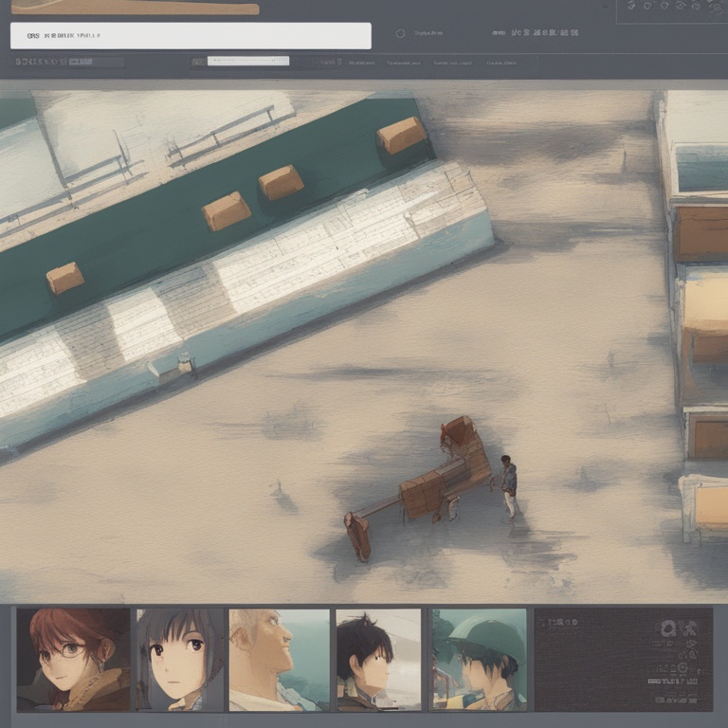Open the thumbnail of the person wearing a green helmet

coord(480,660)
